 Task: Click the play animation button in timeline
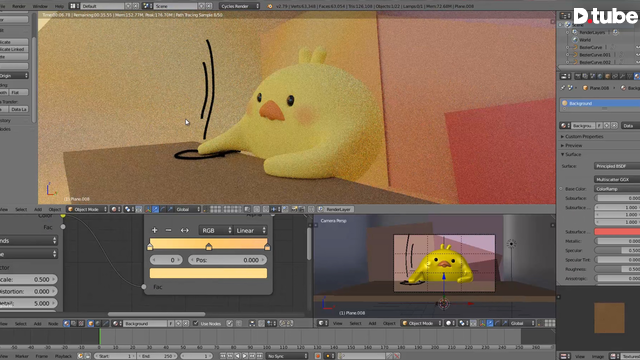click(245, 356)
